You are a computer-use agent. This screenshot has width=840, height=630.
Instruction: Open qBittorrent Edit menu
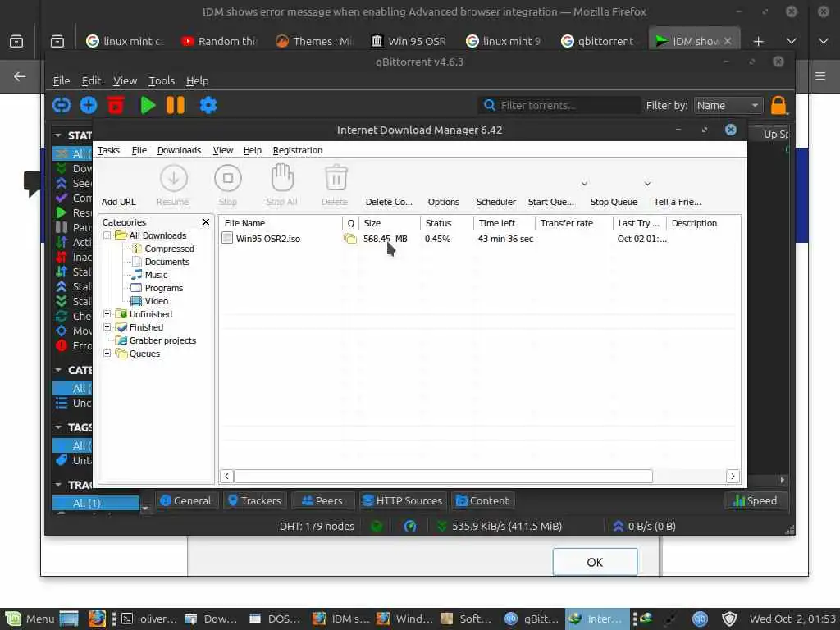[x=91, y=81]
